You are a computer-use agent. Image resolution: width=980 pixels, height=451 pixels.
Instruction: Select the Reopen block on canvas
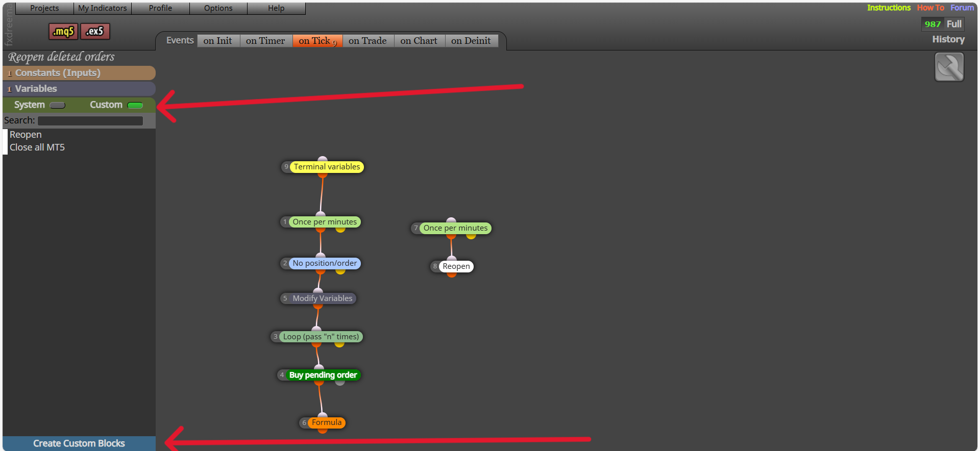click(456, 266)
